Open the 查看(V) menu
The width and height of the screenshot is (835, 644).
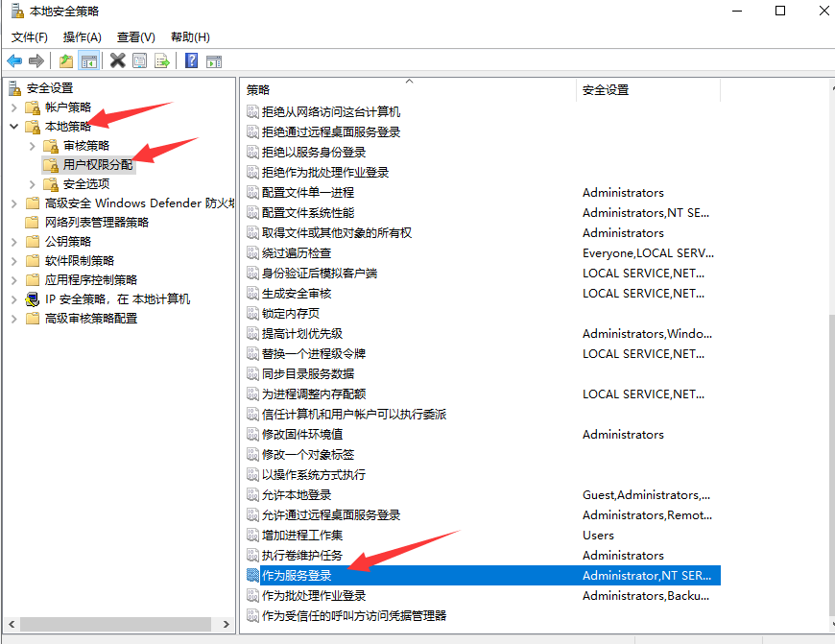click(136, 37)
